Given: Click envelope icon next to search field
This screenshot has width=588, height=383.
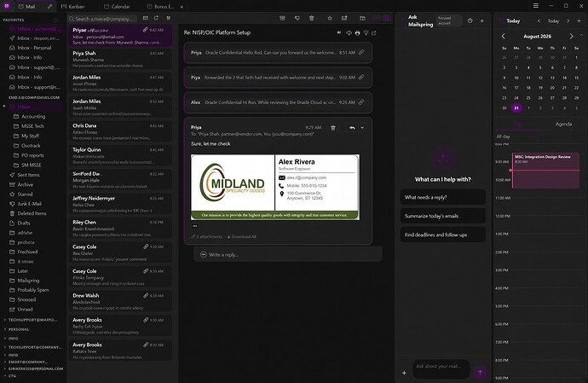Looking at the screenshot, I should pos(146,18).
